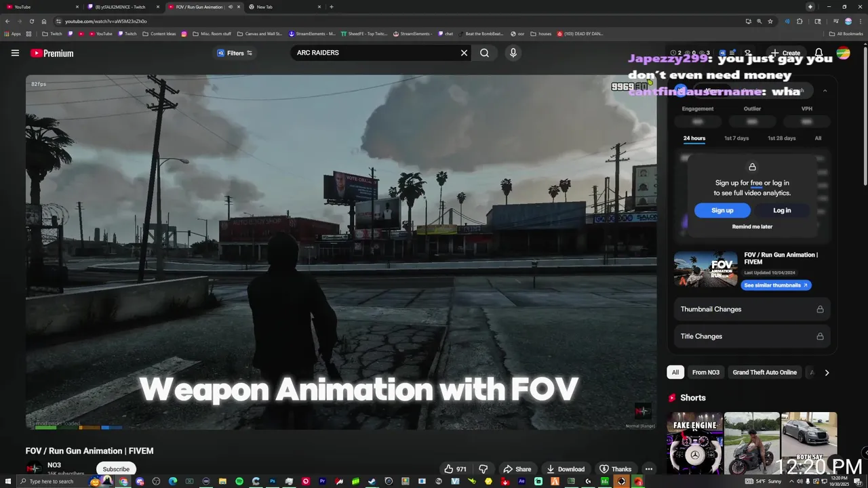Download the video
Viewport: 868px width, 488px height.
coord(566,469)
